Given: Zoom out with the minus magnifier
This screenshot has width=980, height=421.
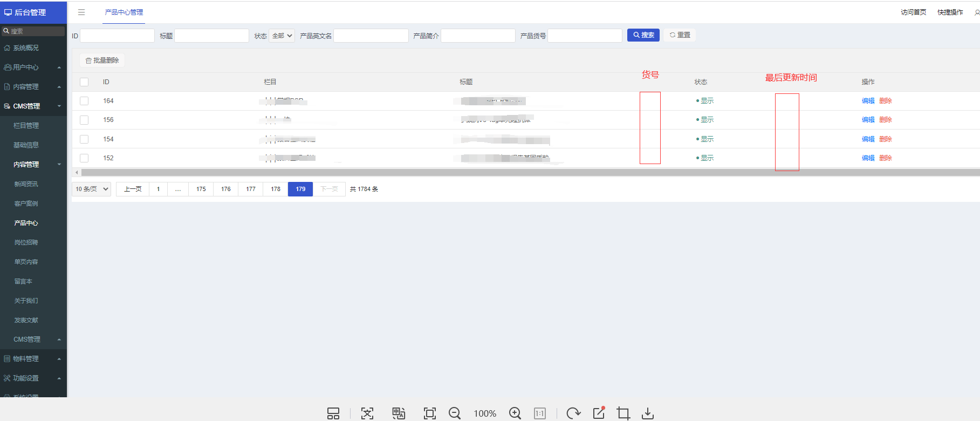Looking at the screenshot, I should (x=455, y=413).
